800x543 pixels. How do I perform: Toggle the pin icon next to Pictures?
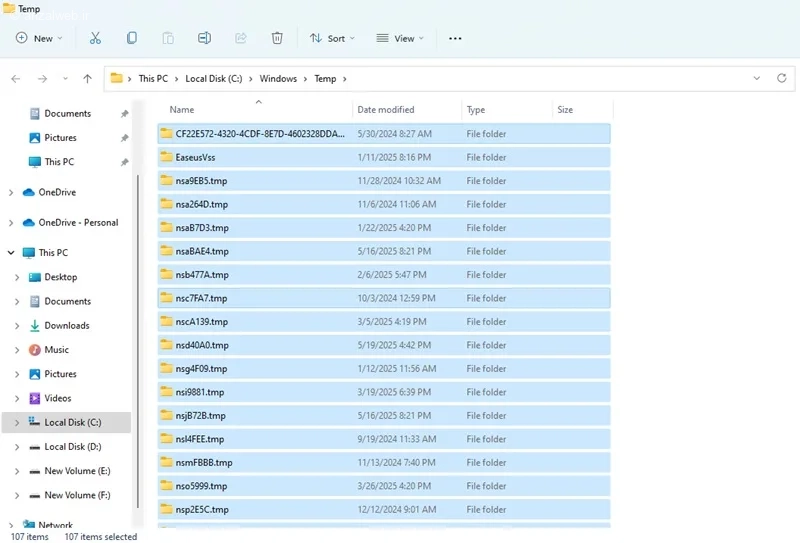pyautogui.click(x=124, y=138)
